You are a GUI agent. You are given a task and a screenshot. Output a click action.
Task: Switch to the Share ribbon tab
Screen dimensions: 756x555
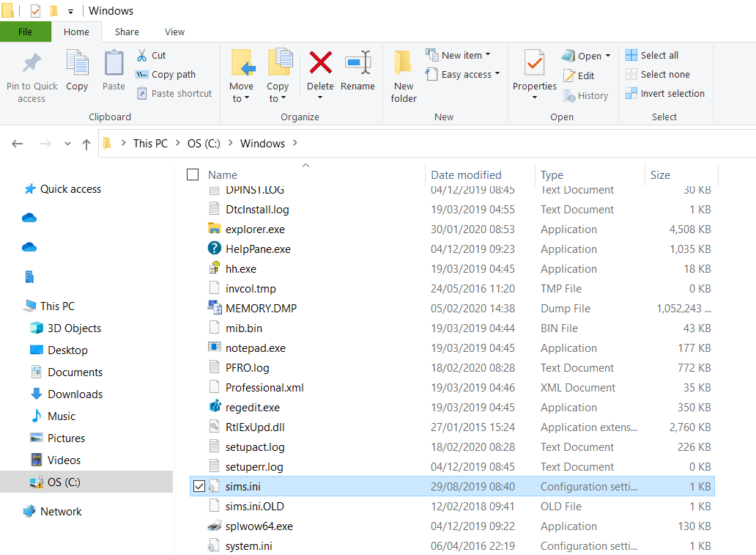point(127,32)
